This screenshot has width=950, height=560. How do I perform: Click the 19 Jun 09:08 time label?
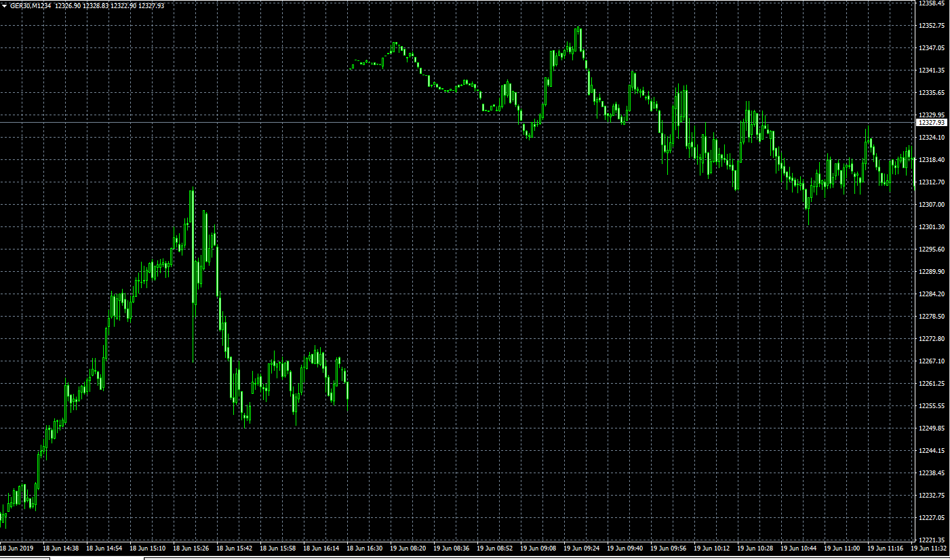tap(538, 548)
